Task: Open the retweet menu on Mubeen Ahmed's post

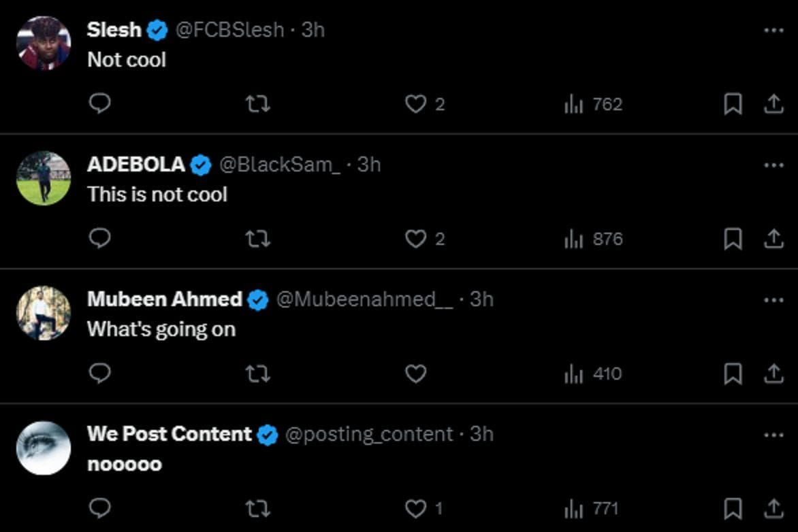Action: pyautogui.click(x=258, y=373)
